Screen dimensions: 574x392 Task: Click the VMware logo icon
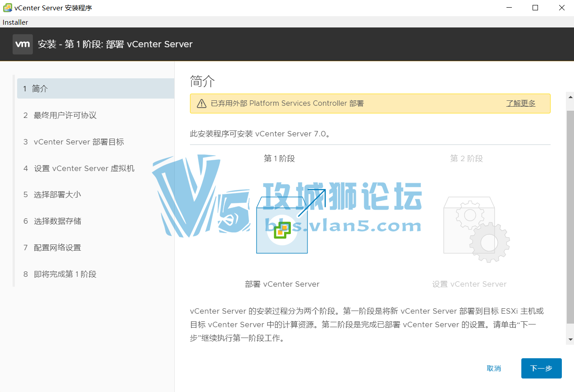pyautogui.click(x=23, y=44)
